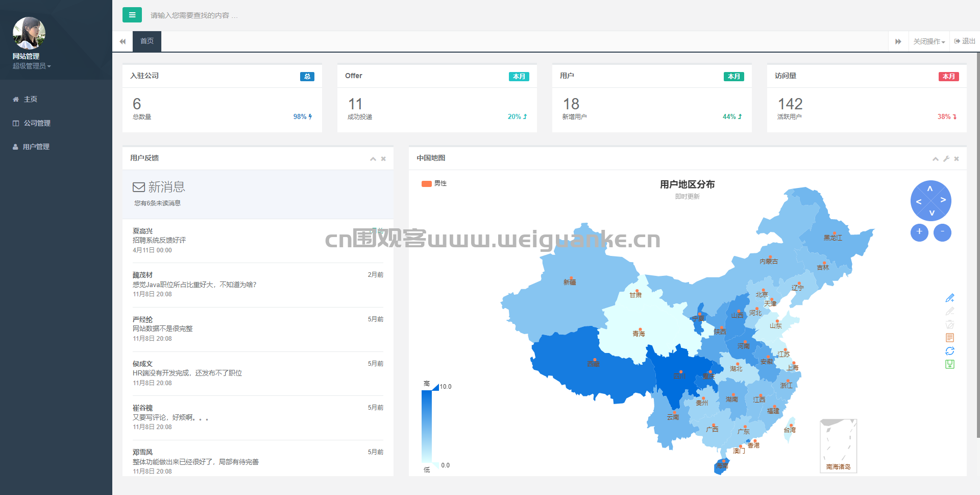
Task: Click the tab bar rewind arrows icon
Action: click(x=122, y=41)
